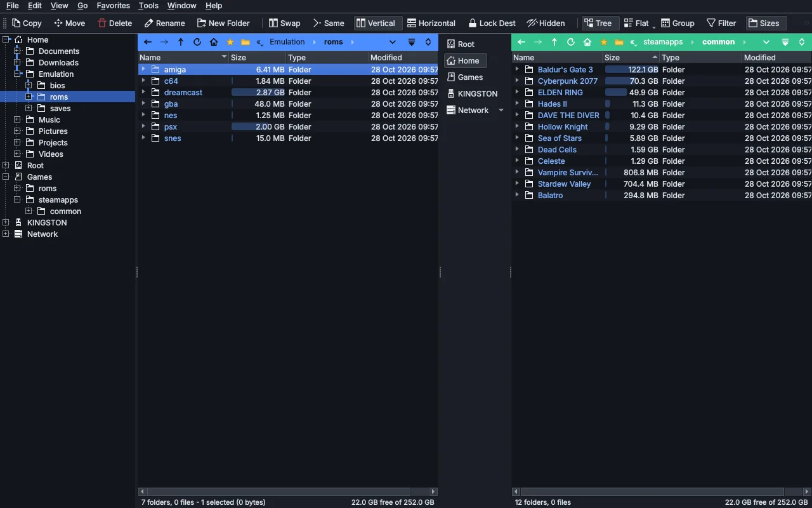This screenshot has width=812, height=508.
Task: Sort the roms pane by the Type column
Action: pyautogui.click(x=327, y=57)
